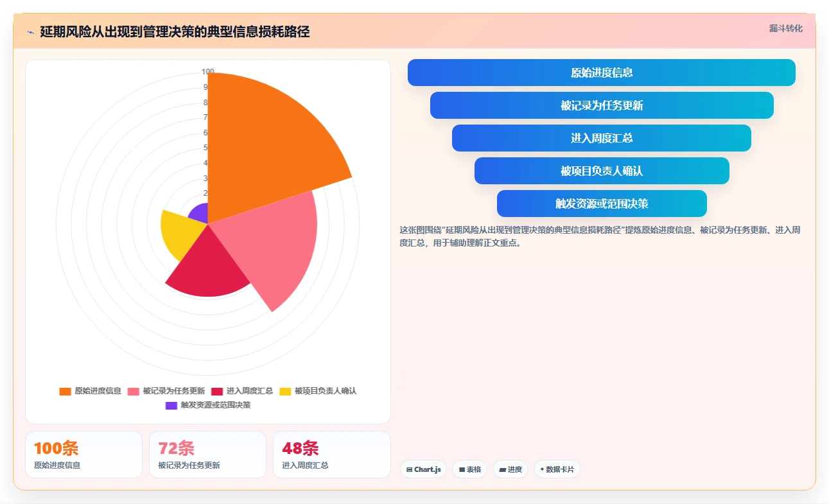Toggle 触发资源或范围决策 legend label in chart

coord(215,405)
